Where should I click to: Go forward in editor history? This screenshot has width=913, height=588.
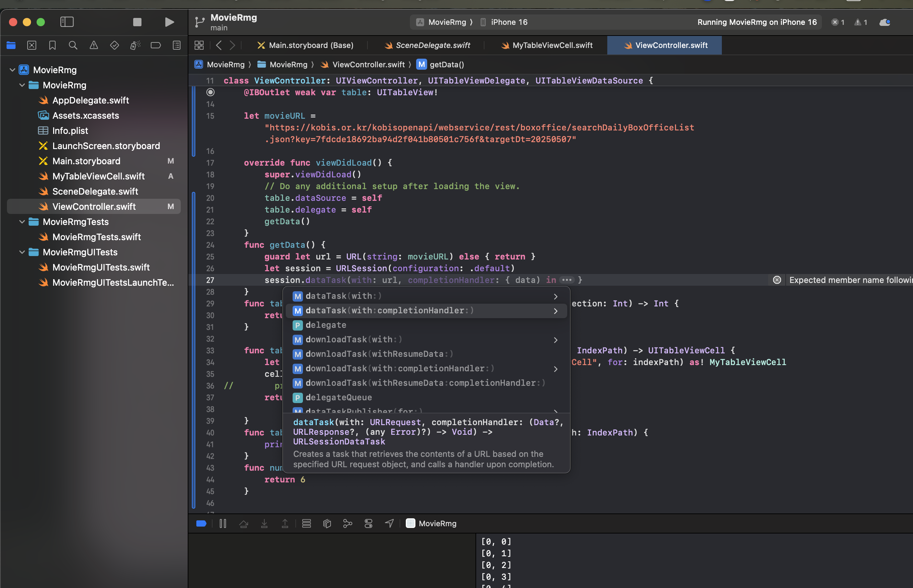[233, 46]
